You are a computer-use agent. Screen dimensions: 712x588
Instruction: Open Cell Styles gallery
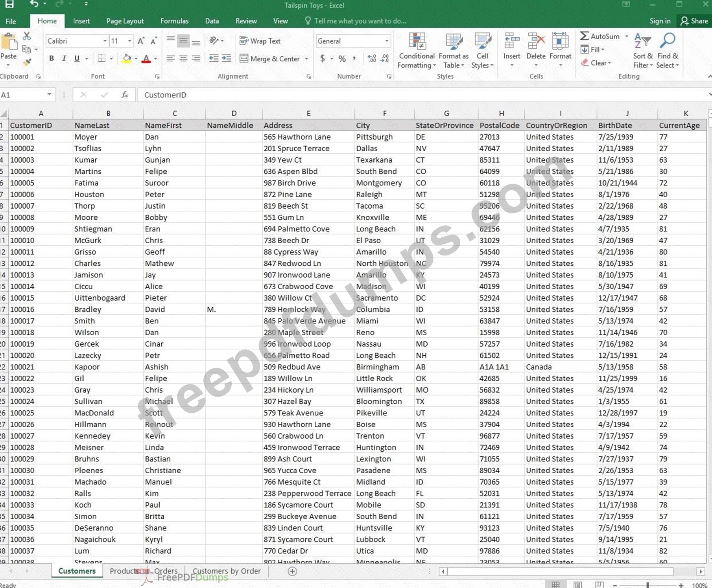point(482,51)
